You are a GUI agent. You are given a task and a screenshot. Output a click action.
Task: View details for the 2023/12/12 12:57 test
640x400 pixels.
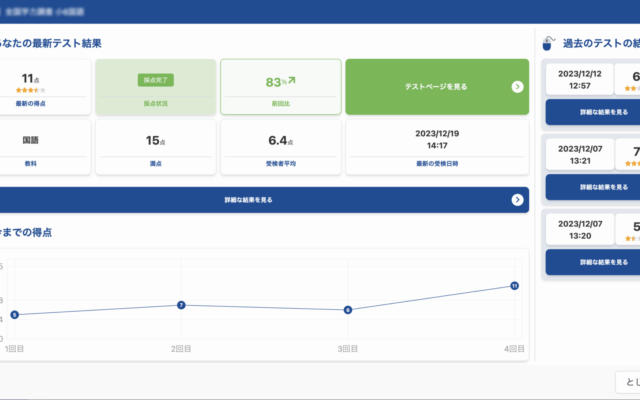click(592, 112)
